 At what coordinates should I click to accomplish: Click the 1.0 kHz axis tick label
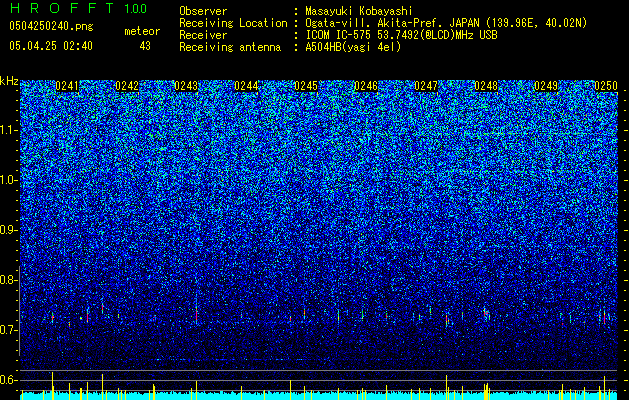coord(9,180)
